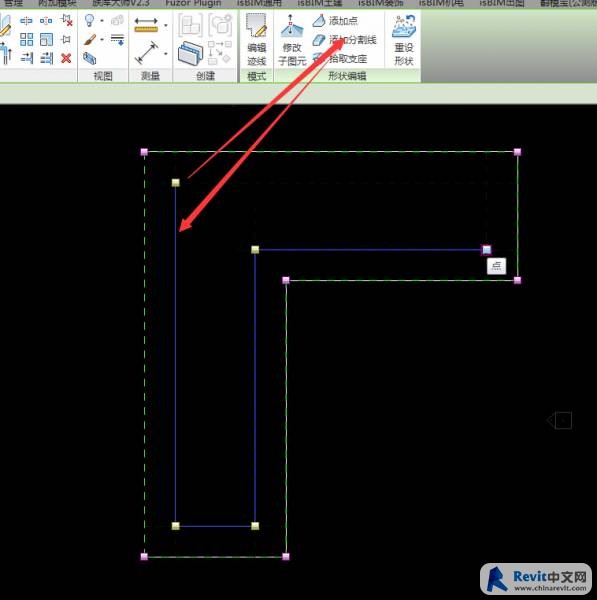Switch to the isBIM通用 ribbon tab
The height and width of the screenshot is (600, 597).
point(259,3)
